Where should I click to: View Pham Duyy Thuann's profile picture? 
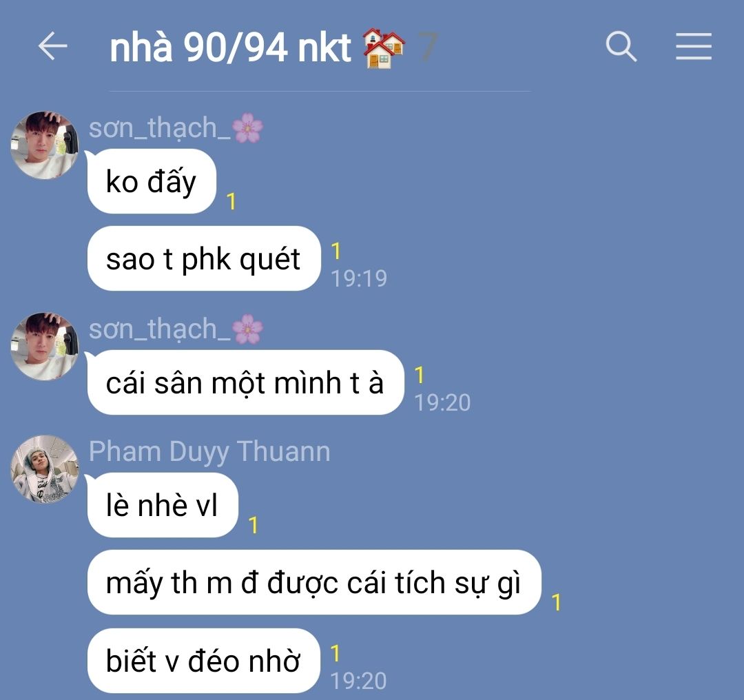[45, 469]
